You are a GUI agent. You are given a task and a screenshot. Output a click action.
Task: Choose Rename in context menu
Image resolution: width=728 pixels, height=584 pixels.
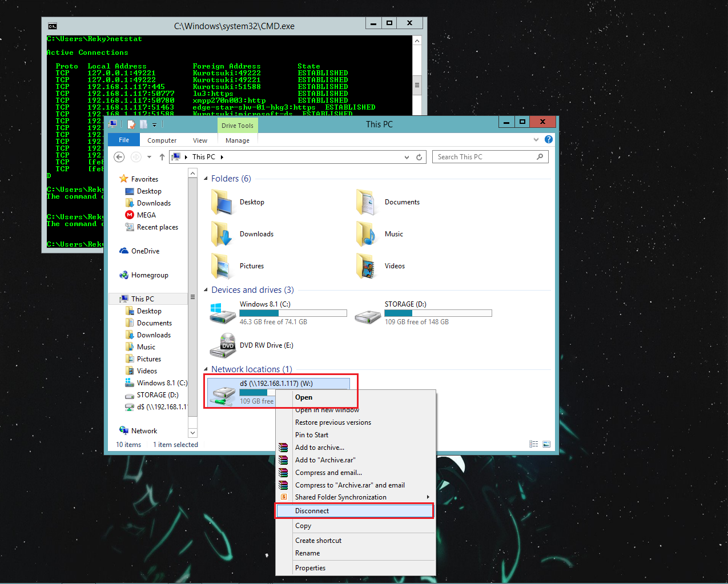point(355,553)
